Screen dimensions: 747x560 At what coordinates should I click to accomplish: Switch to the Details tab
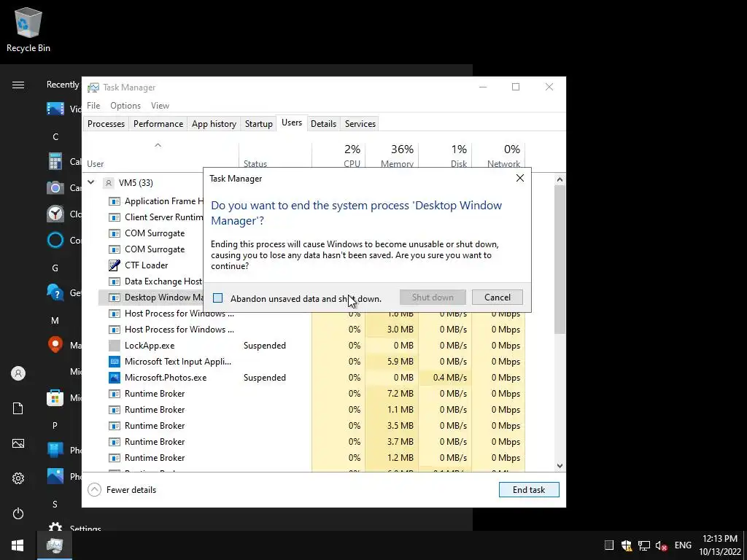[x=323, y=124]
